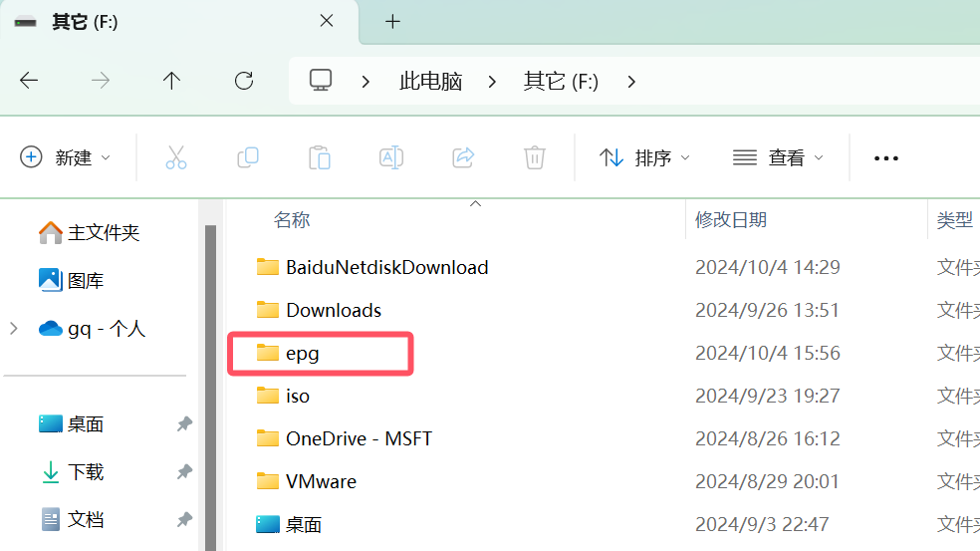This screenshot has height=551, width=980.
Task: Click the pin icon next to 下载
Action: click(x=184, y=471)
